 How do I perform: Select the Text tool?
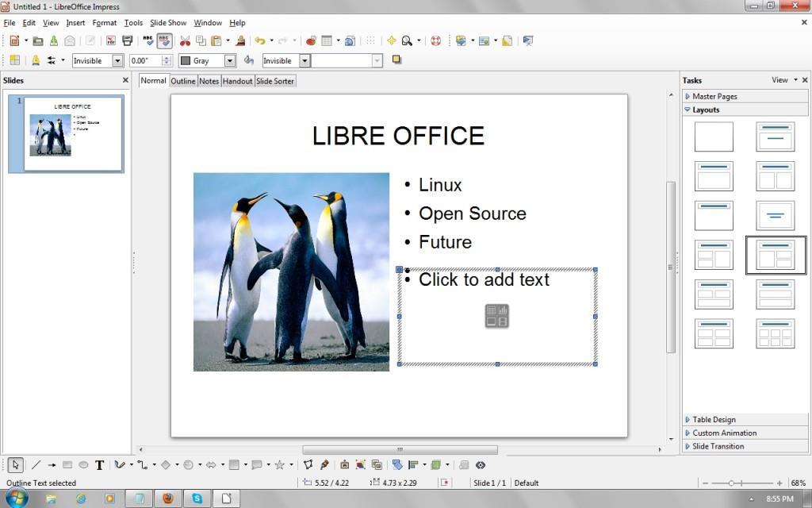tap(99, 465)
